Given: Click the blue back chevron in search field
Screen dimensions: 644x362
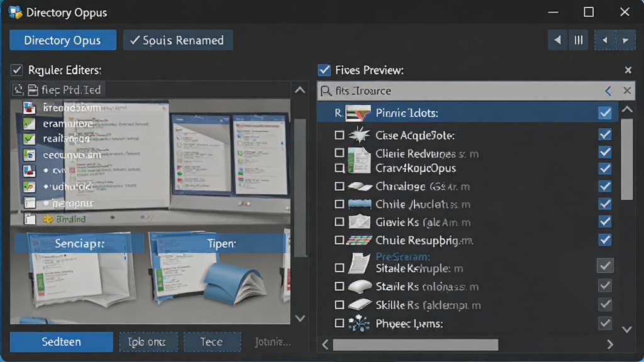Looking at the screenshot, I should [x=608, y=90].
